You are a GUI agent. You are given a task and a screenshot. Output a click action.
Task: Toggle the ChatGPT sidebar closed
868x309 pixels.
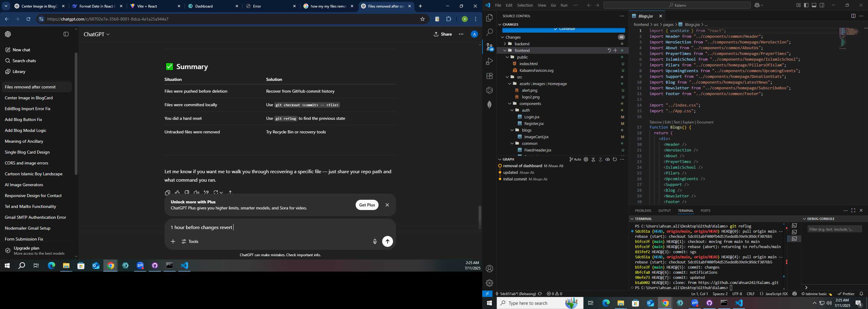[66, 34]
